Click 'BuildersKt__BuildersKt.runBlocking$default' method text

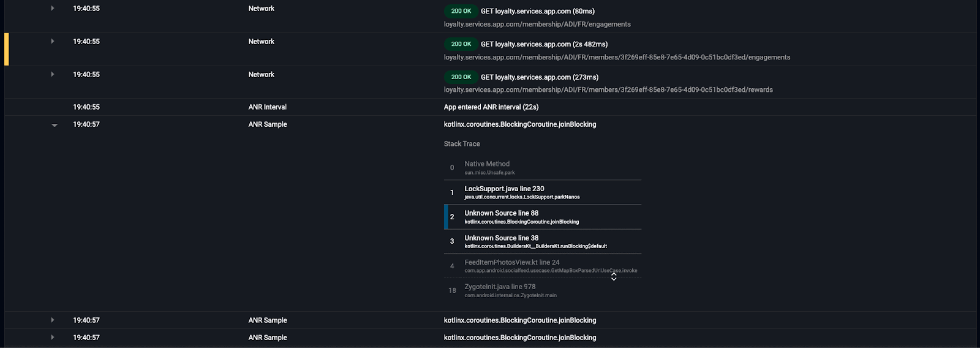535,246
